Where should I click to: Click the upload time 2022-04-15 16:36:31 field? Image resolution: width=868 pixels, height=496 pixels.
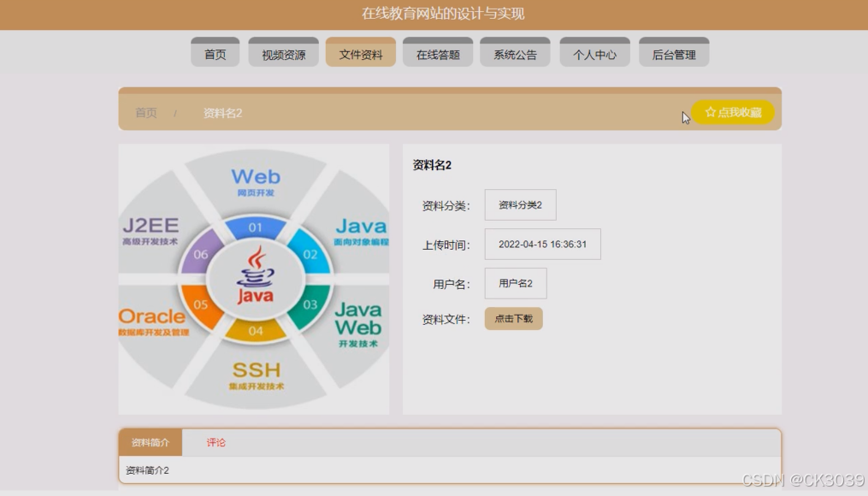(542, 244)
